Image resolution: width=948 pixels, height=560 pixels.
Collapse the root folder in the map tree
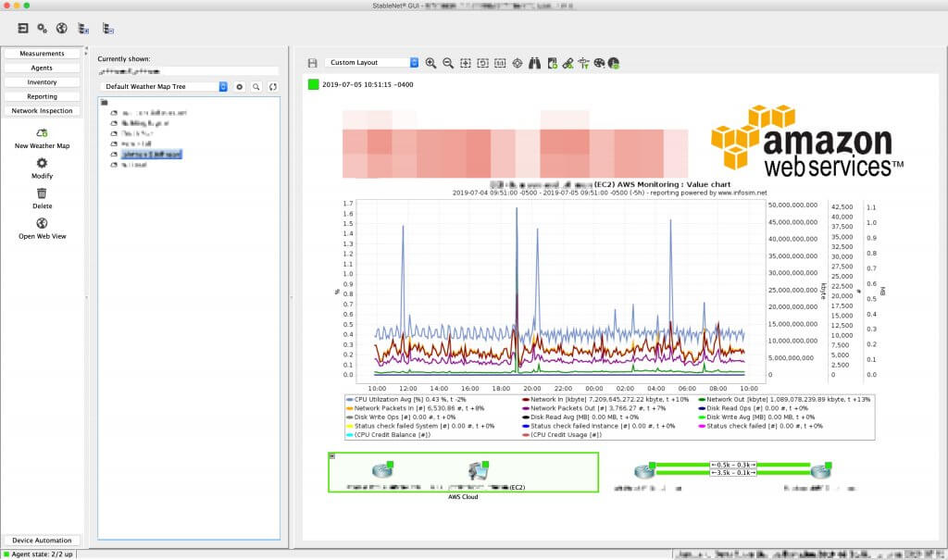105,104
